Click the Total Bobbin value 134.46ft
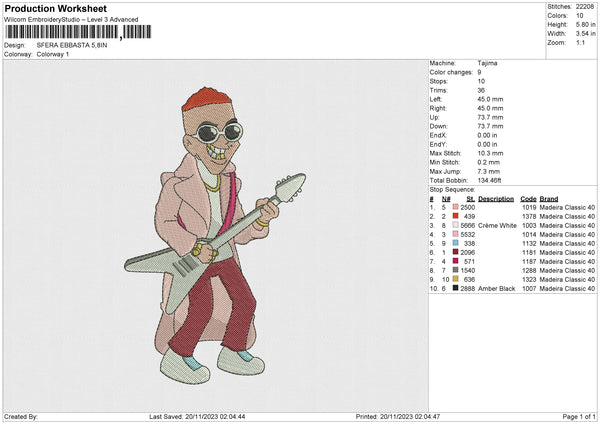Viewport: 600px width, 424px height. click(x=489, y=180)
